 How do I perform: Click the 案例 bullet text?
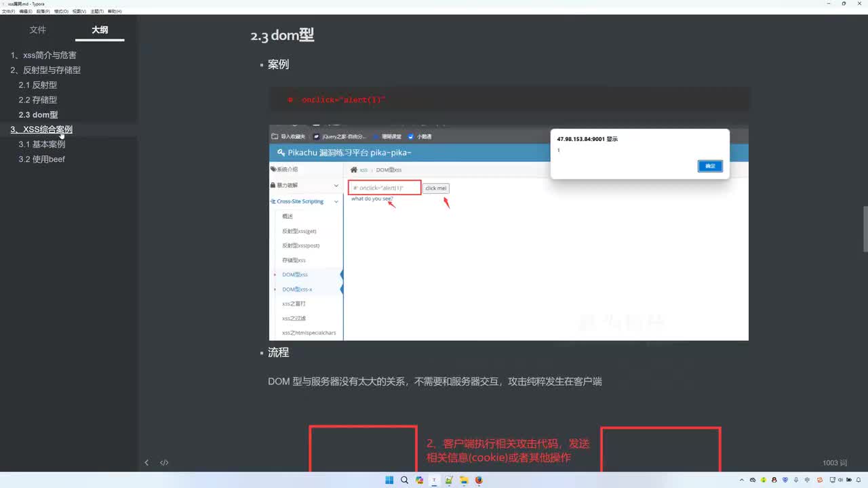[x=278, y=64]
